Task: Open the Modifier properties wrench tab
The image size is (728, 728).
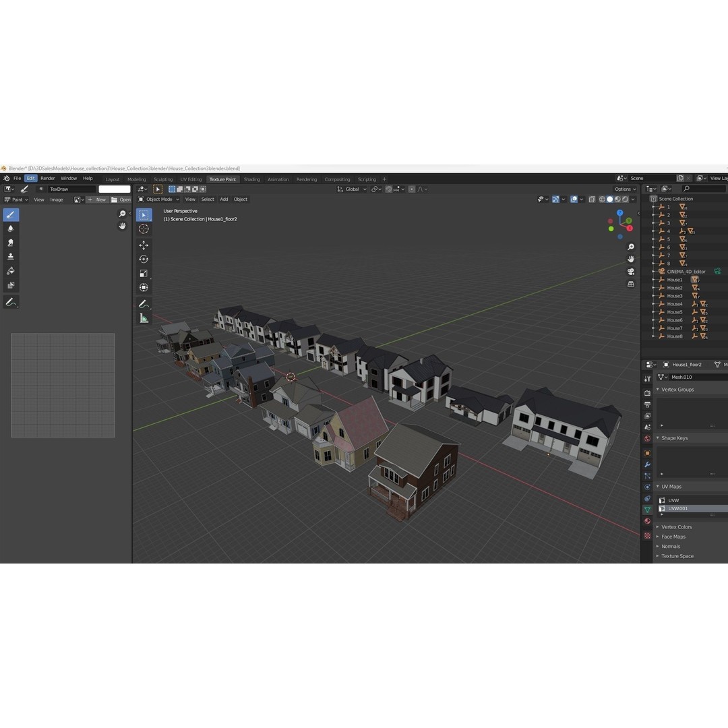Action: [x=647, y=464]
